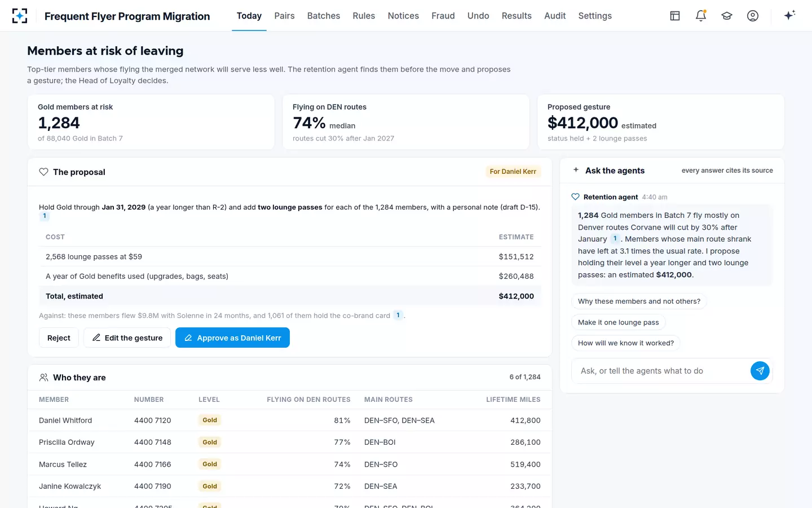Image resolution: width=812 pixels, height=508 pixels.
Task: Open the sparkle assistant icon
Action: pyautogui.click(x=789, y=15)
